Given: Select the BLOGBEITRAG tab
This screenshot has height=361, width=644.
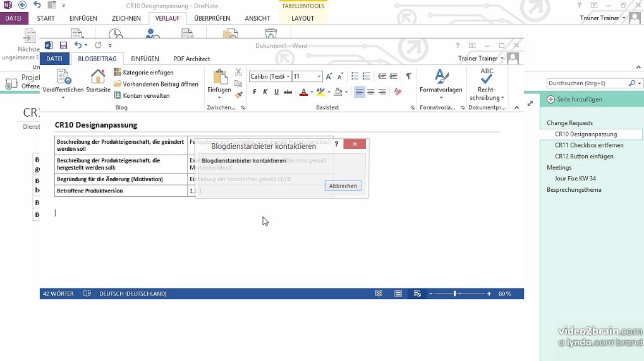Looking at the screenshot, I should [97, 59].
